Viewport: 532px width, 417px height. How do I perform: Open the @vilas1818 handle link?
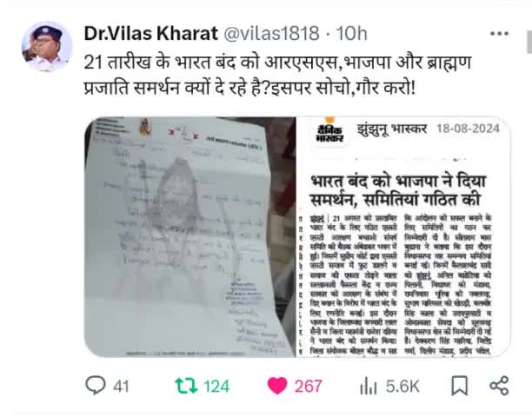[271, 33]
